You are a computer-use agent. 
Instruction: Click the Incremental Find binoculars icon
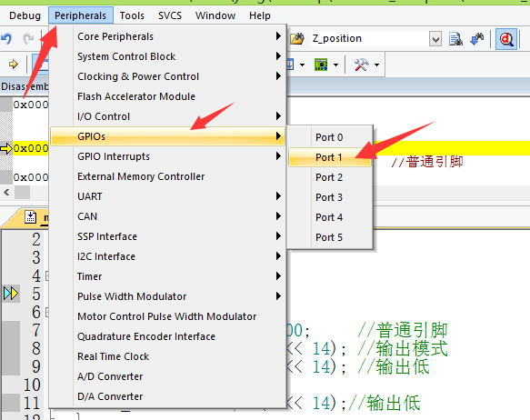477,39
